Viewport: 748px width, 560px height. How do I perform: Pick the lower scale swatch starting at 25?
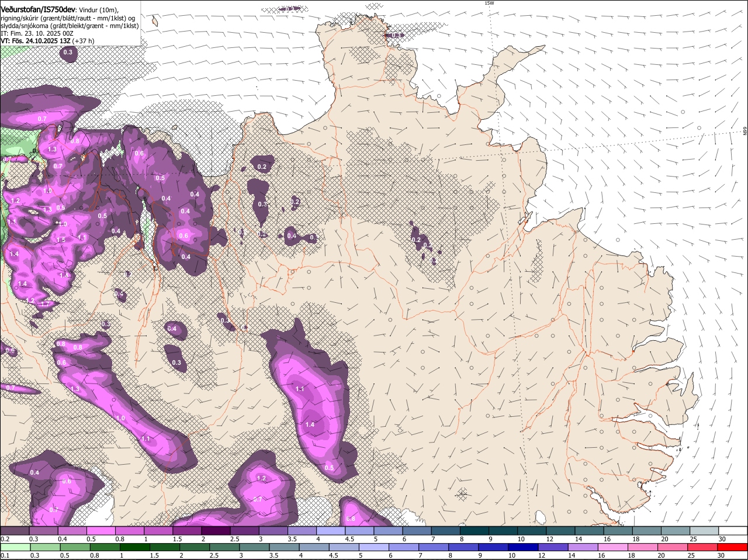point(702,548)
